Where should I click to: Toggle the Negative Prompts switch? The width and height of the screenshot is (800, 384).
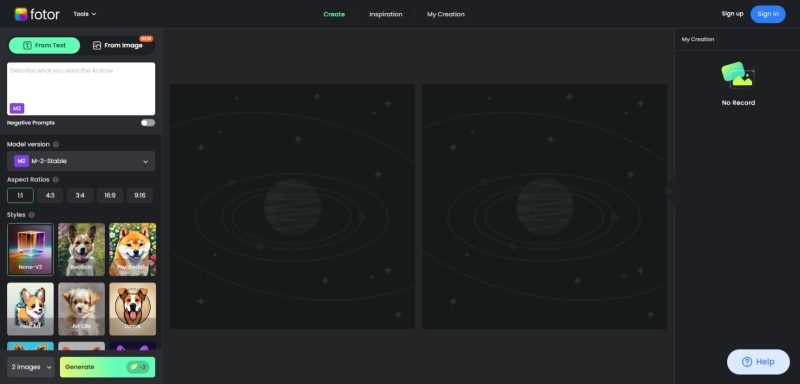coord(148,123)
